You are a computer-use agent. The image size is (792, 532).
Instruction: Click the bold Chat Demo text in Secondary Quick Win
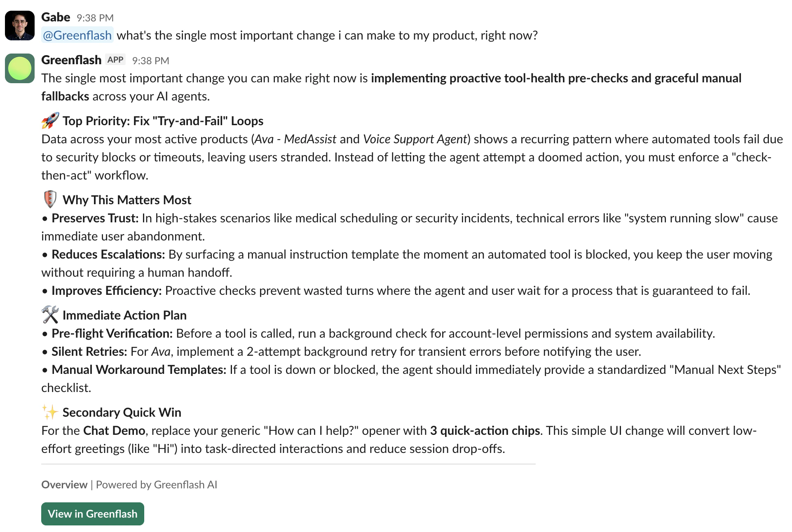click(114, 430)
